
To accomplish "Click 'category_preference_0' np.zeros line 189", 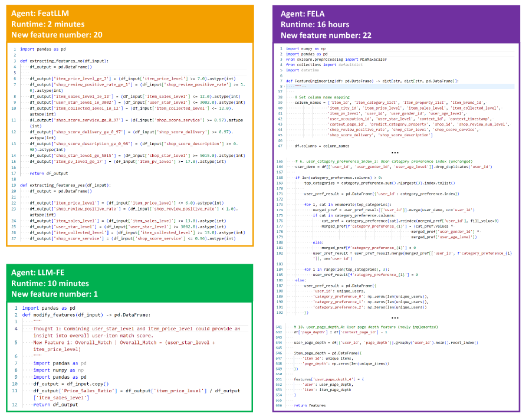I will click(x=371, y=297).
